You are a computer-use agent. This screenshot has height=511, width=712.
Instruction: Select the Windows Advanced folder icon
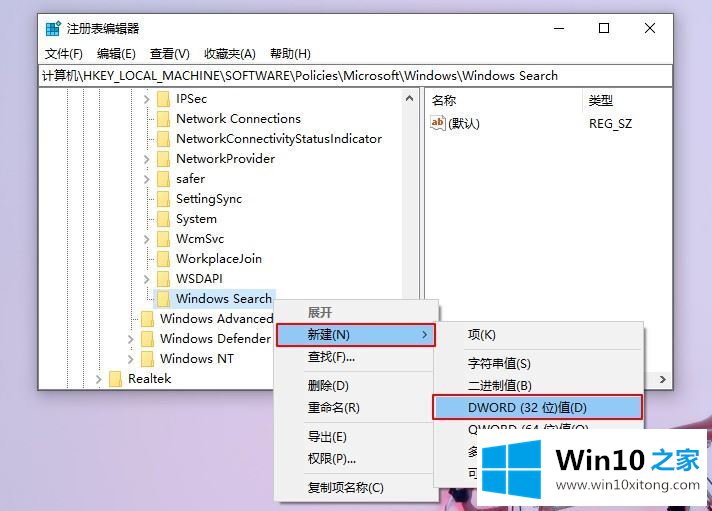(147, 319)
